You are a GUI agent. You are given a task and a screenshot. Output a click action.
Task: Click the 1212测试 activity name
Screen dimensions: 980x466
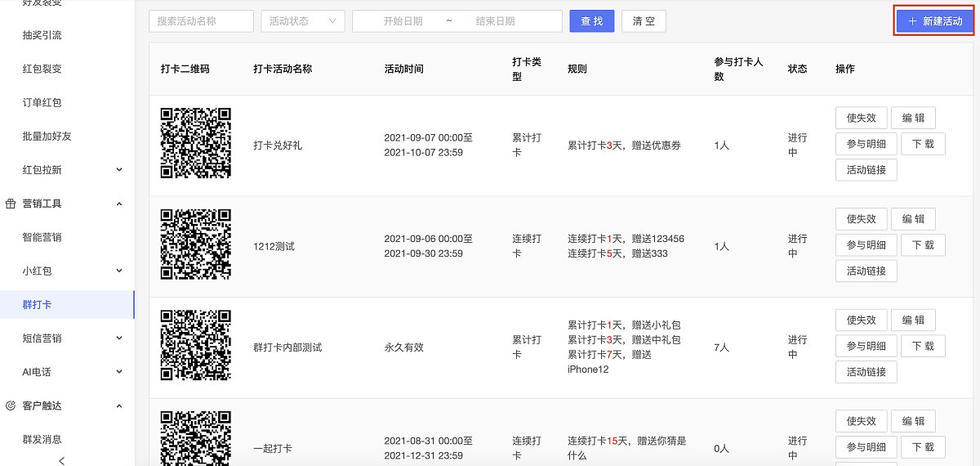tap(274, 246)
